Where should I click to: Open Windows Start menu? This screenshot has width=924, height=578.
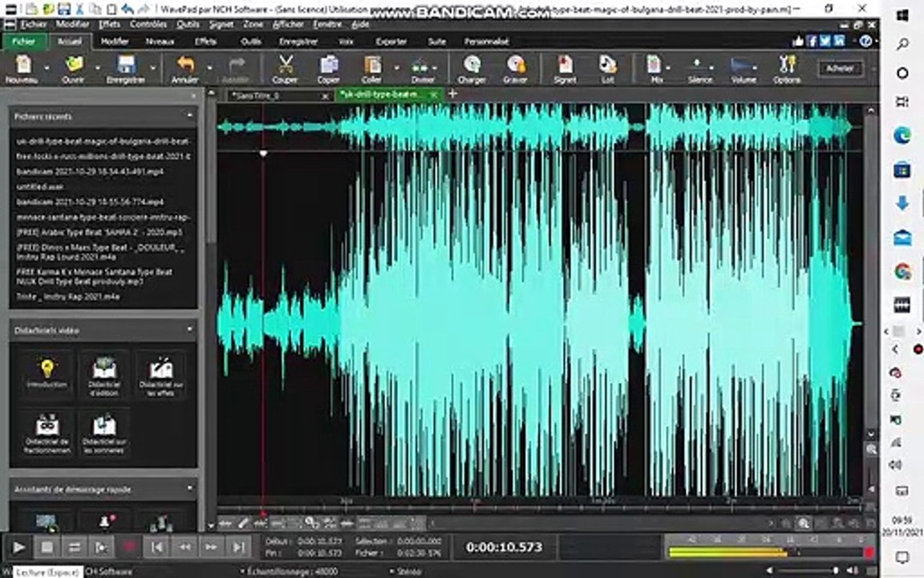tap(902, 16)
